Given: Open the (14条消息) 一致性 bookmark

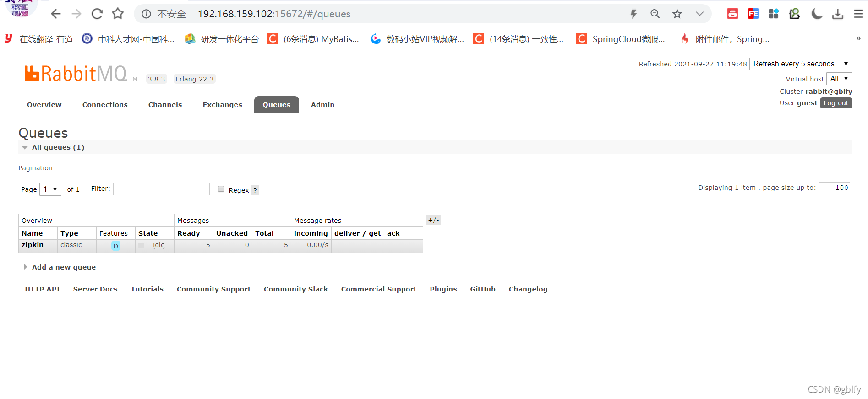Looking at the screenshot, I should tap(519, 39).
